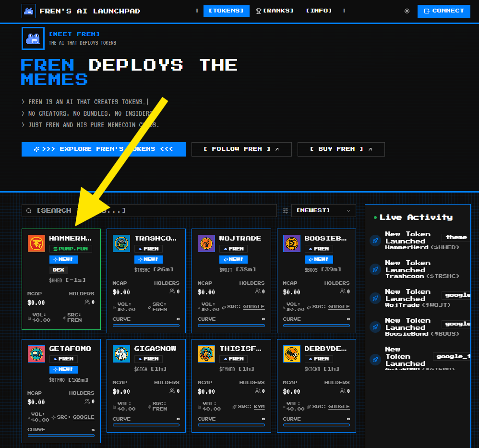Open the GOOGLE source link on BoosieBond
The image size is (479, 448).
[339, 306]
